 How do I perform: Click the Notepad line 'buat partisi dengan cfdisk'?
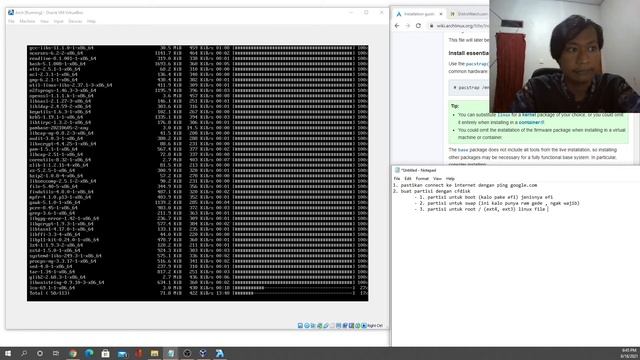tap(431, 191)
